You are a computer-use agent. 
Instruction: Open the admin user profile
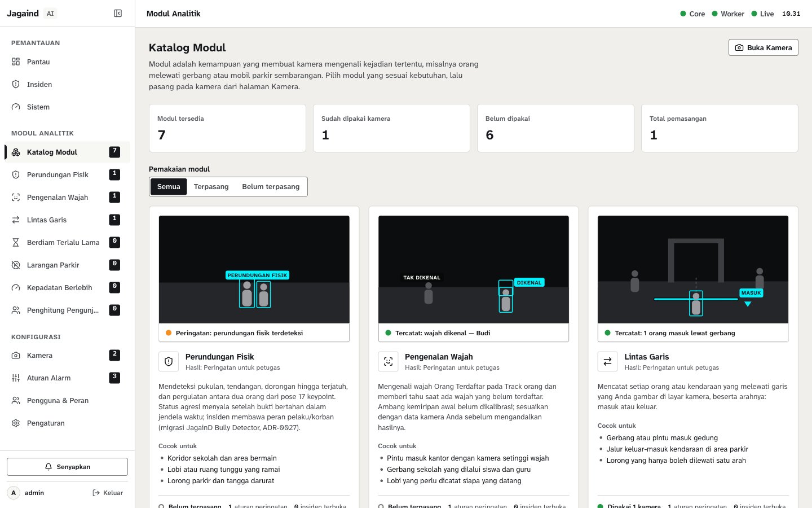click(27, 493)
